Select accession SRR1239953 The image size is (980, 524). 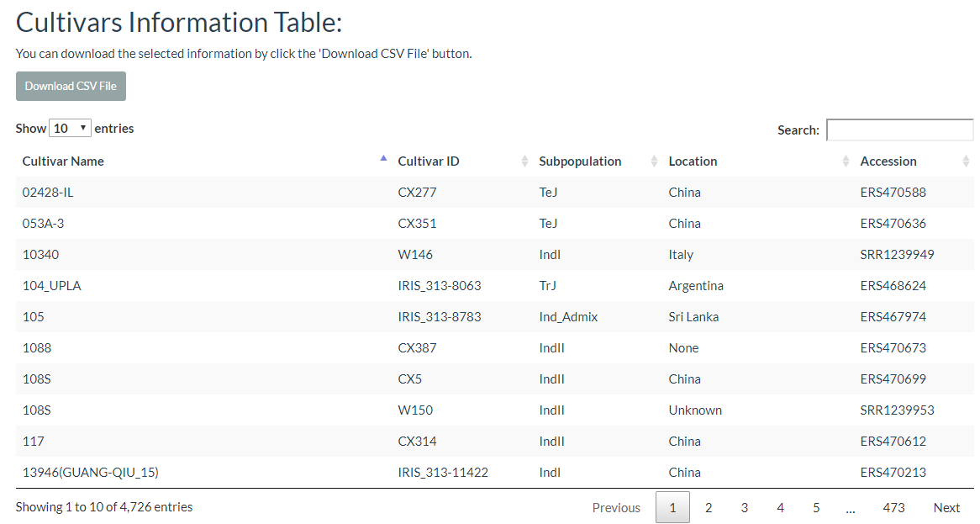coord(897,410)
